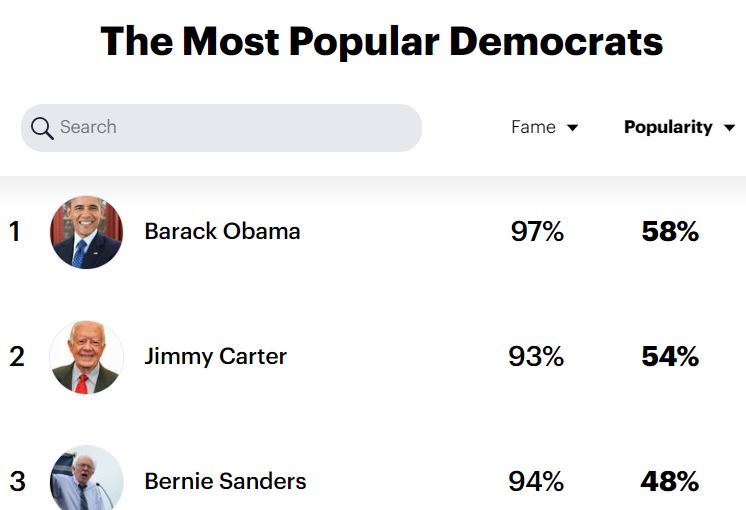Select Bernie Sanders' avatar image
Image resolution: width=746 pixels, height=510 pixels.
87,479
